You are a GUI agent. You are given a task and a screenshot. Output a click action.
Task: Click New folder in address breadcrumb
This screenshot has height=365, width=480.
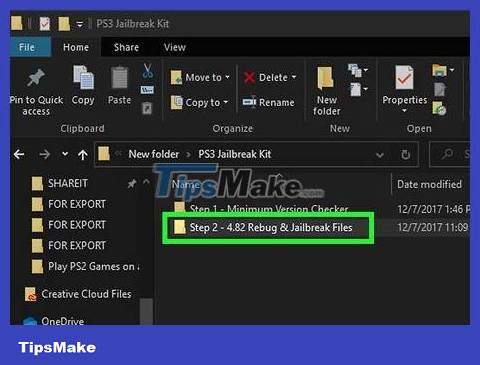154,154
